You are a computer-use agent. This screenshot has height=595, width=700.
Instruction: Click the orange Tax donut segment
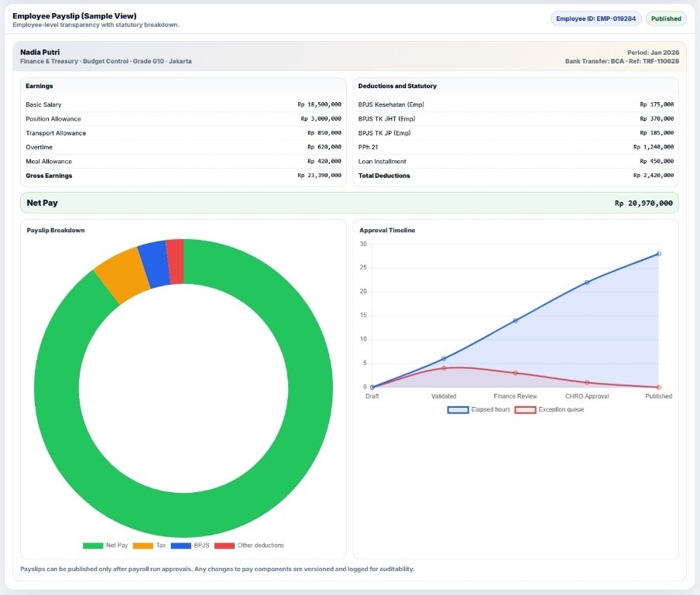(x=122, y=276)
